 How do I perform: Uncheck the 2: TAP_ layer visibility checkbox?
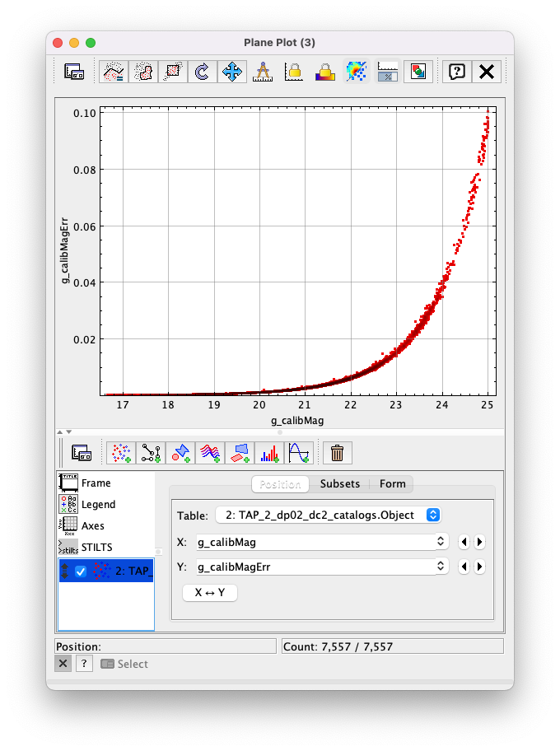[81, 571]
